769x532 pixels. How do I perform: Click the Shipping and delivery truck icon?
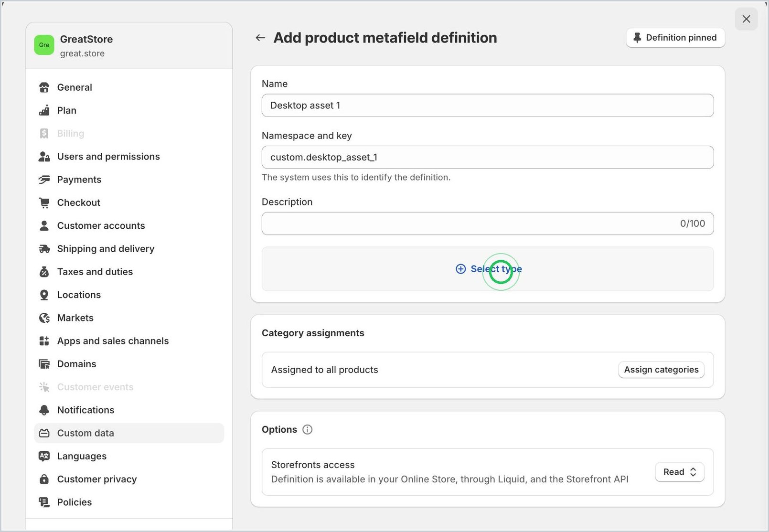click(x=44, y=249)
